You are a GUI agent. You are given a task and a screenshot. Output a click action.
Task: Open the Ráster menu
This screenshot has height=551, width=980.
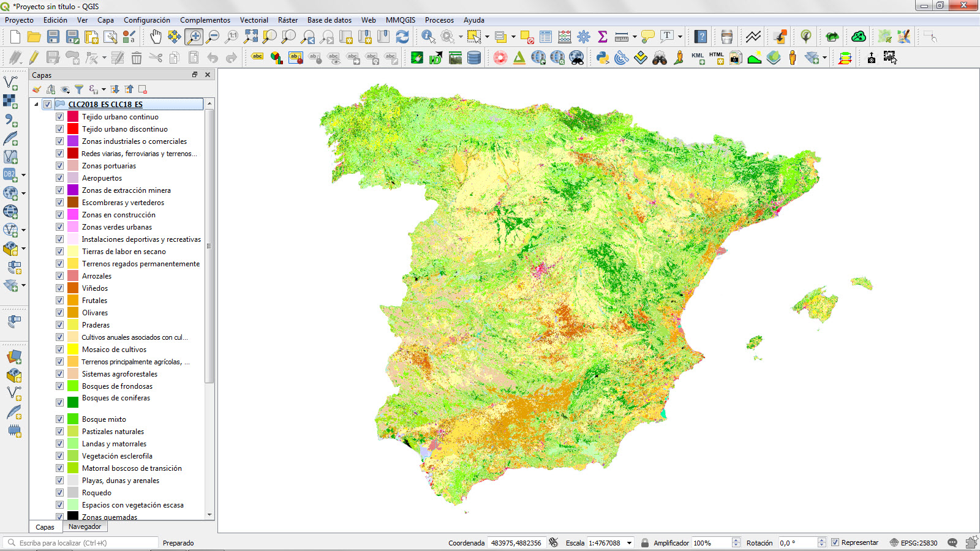(287, 20)
